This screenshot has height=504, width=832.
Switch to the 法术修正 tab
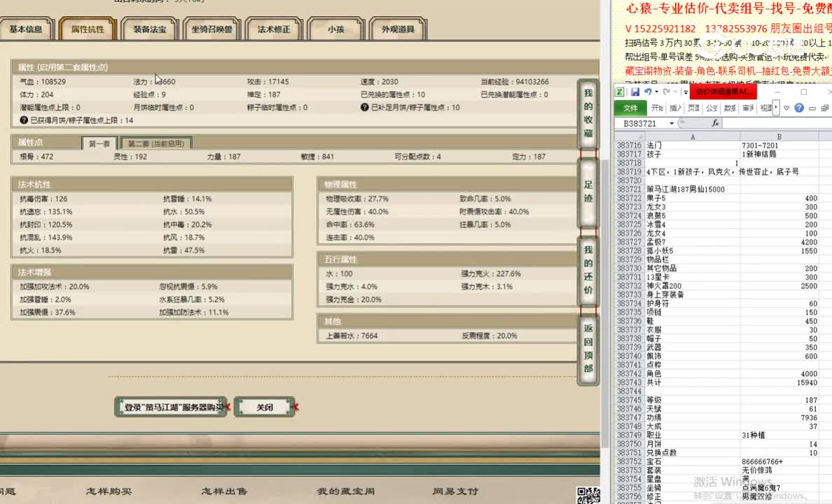click(x=274, y=29)
